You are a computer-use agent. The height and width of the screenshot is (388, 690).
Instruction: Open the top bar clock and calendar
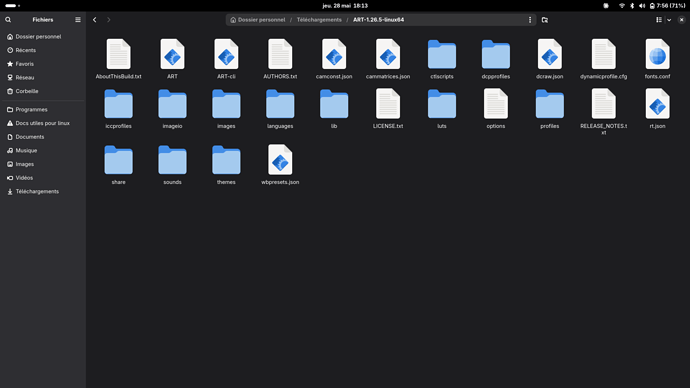tap(345, 6)
